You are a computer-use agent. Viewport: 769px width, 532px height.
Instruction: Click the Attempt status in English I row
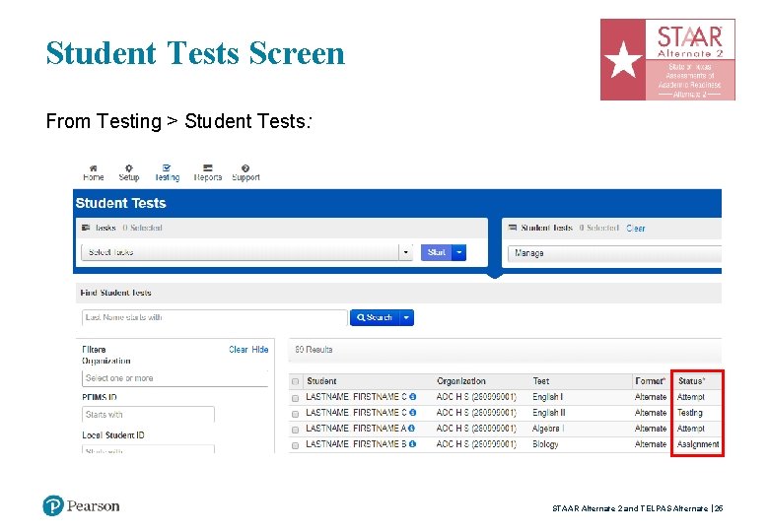(690, 397)
